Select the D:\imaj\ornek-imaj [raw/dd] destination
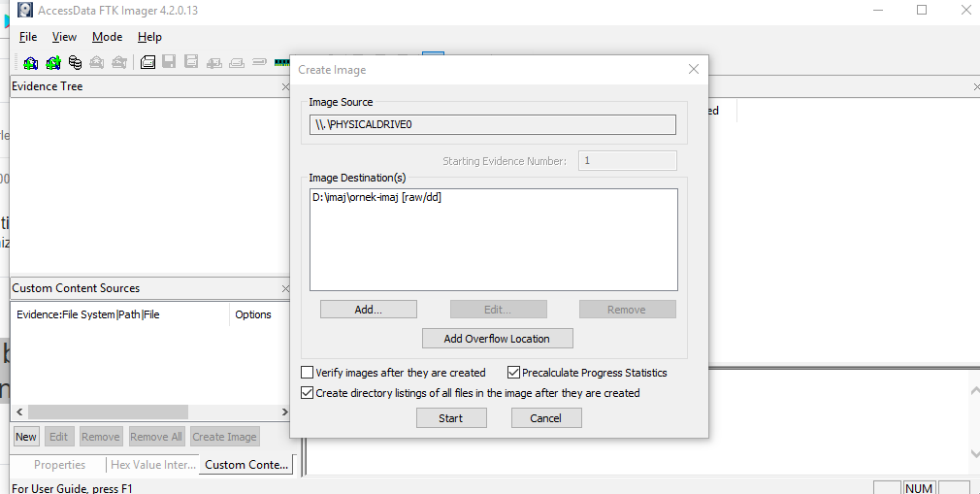Screen dimensions: 980x494 click(x=377, y=198)
